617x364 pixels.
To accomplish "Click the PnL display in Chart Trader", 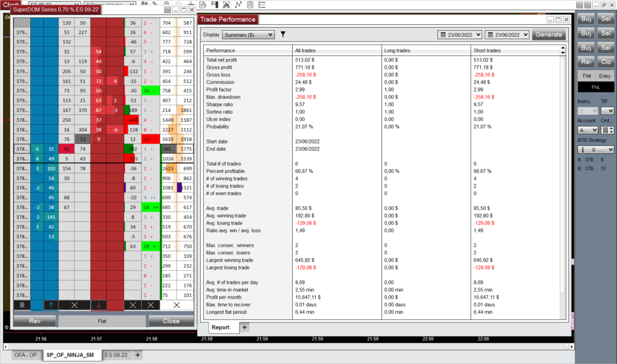I will point(596,87).
